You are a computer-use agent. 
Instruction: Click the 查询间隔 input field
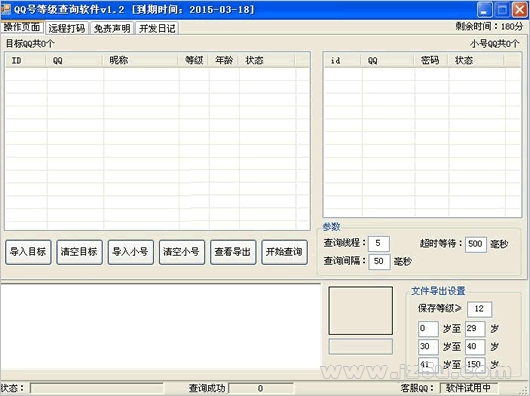pos(379,261)
